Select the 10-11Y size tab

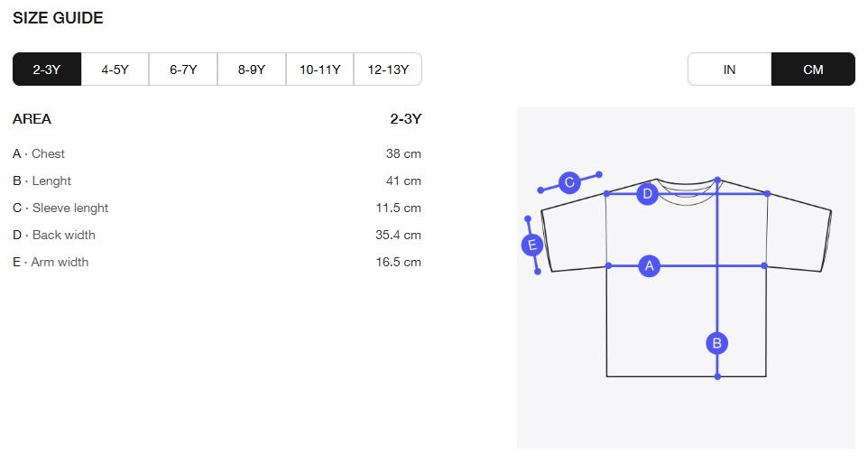(320, 69)
